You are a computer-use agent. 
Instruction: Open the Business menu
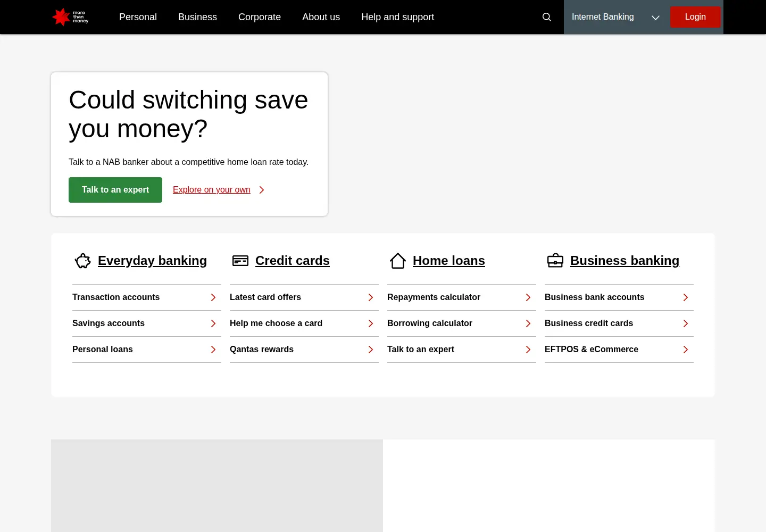(x=197, y=17)
